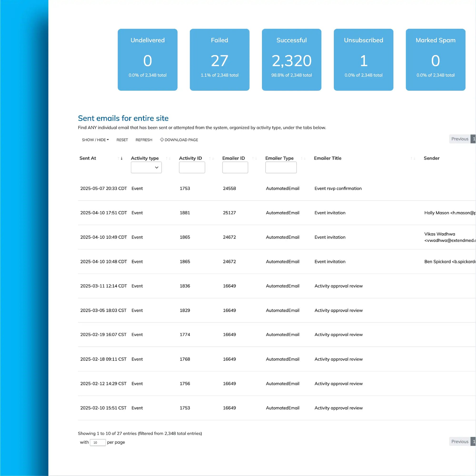
Task: Open the Activity type filter dropdown
Action: coord(146,167)
